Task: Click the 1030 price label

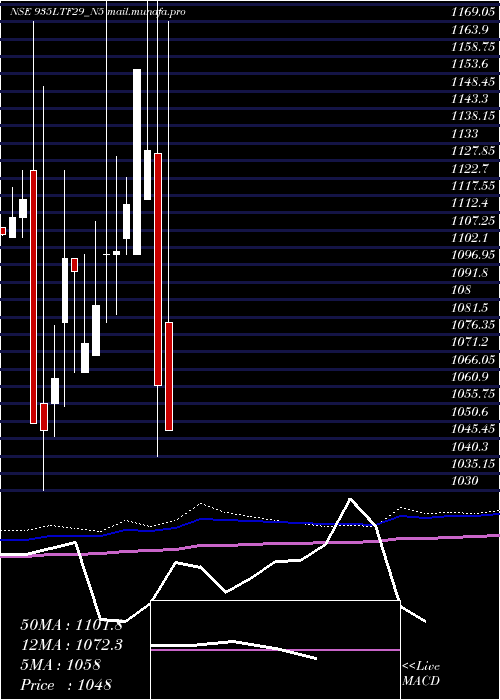Action: click(x=465, y=481)
